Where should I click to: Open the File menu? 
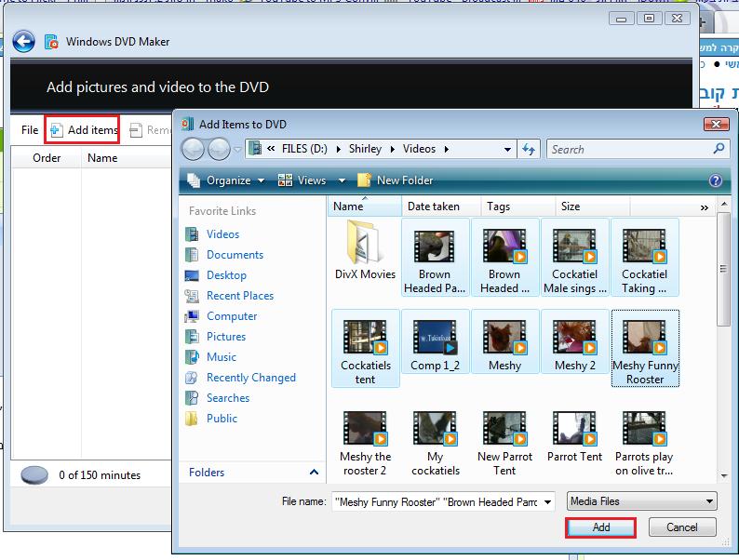tap(30, 130)
